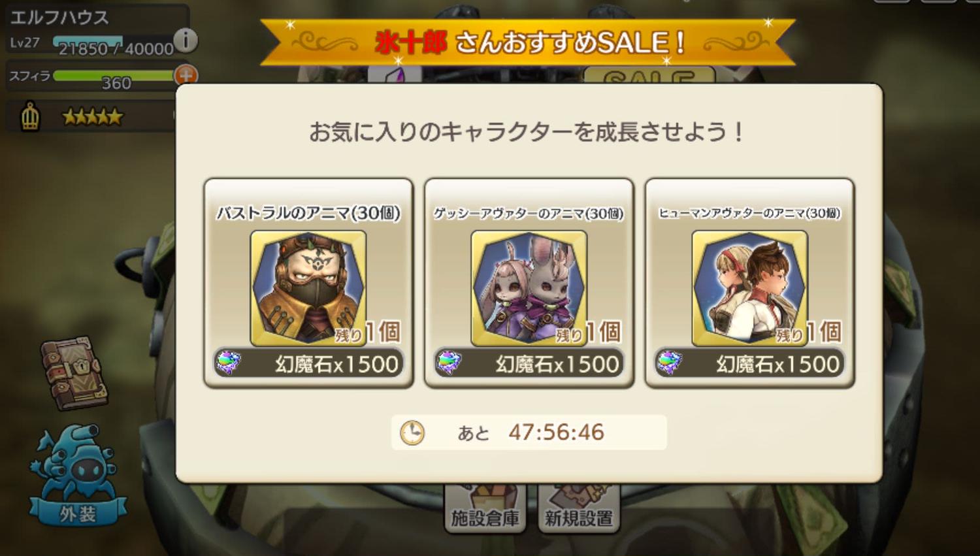
Task: Open the 外装 blue creature icon
Action: pyautogui.click(x=78, y=477)
